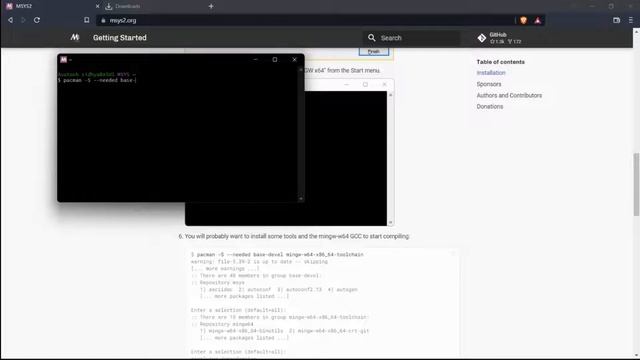Click the Table of contents heading
Screen dimensions: 640x360
[x=500, y=62]
